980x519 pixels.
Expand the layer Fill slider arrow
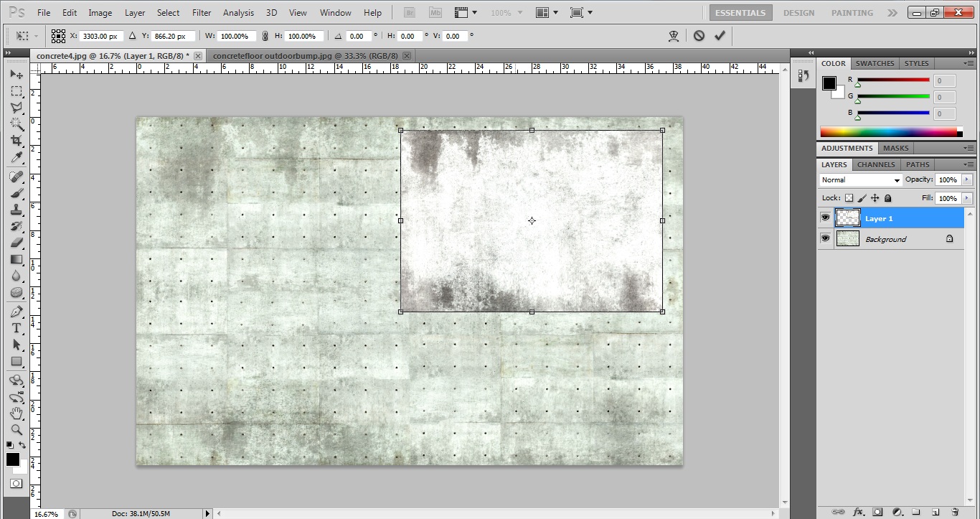point(967,198)
